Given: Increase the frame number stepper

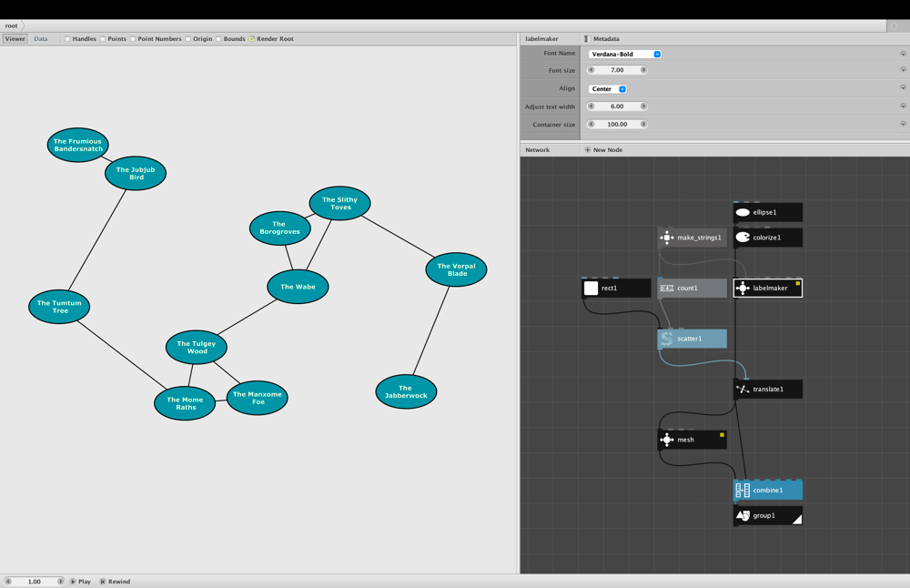Looking at the screenshot, I should pos(60,581).
